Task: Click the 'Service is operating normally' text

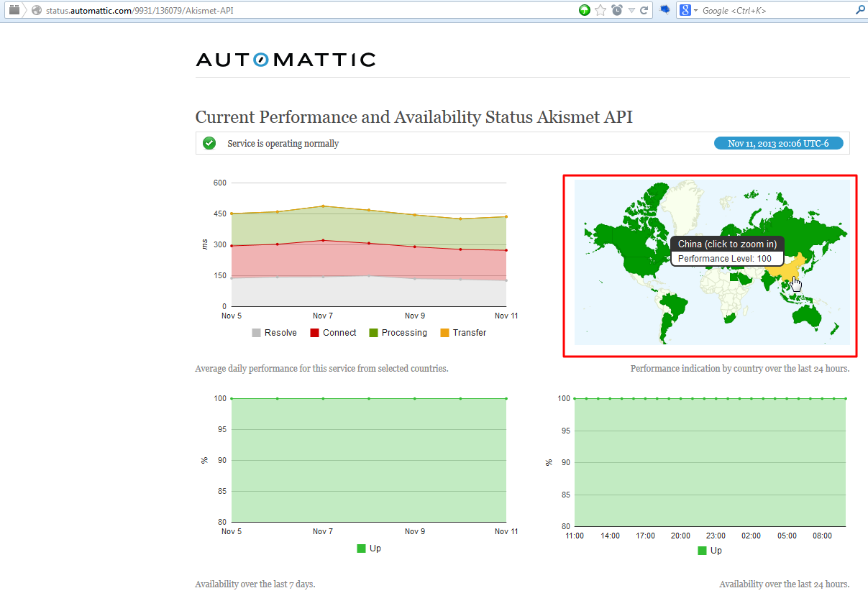Action: click(283, 144)
